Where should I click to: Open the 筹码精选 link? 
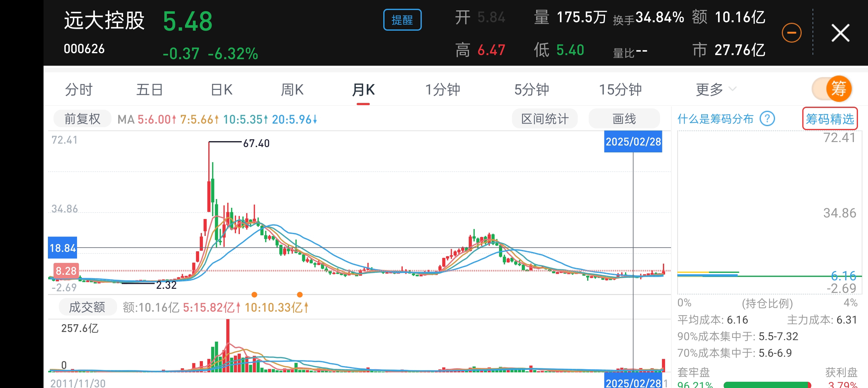pyautogui.click(x=829, y=119)
